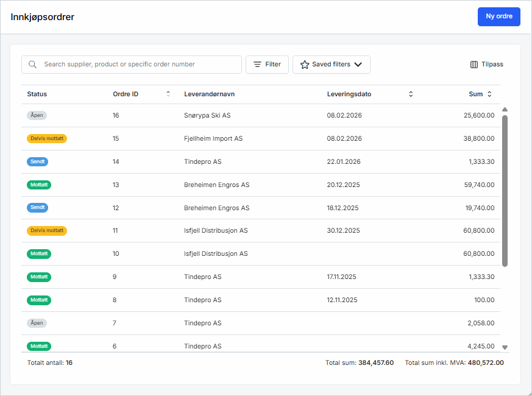Click the scrollbar down arrow
The width and height of the screenshot is (532, 396).
click(x=505, y=347)
